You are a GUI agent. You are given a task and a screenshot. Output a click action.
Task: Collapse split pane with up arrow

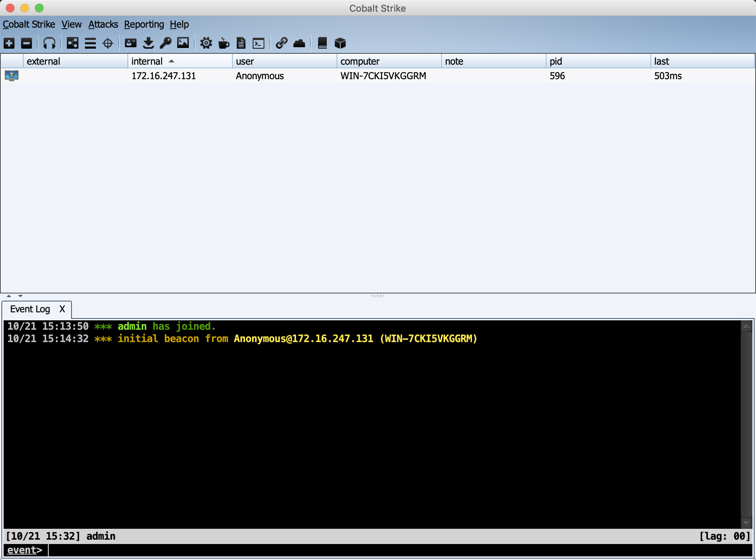coord(9,296)
